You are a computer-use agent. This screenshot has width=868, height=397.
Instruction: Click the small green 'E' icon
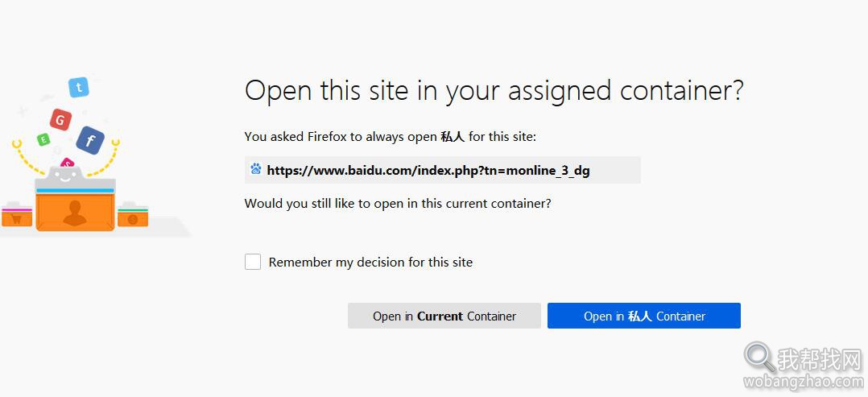point(43,139)
